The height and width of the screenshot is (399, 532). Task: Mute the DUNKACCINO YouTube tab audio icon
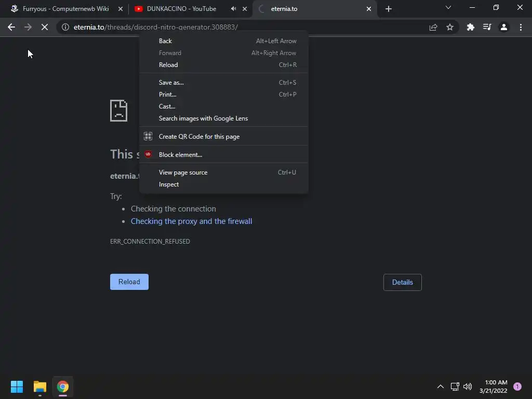[233, 9]
